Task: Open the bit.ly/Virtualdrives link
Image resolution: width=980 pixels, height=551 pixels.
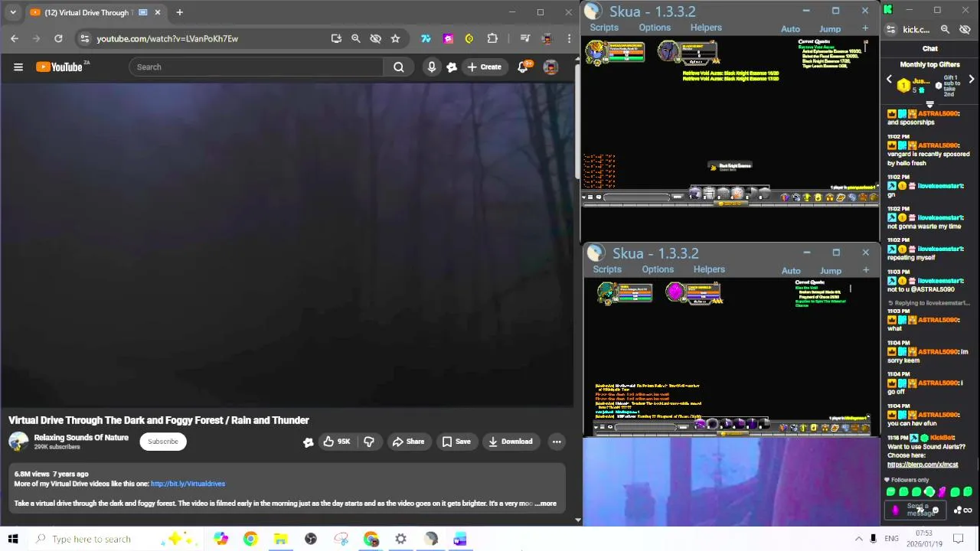Action: pos(188,484)
